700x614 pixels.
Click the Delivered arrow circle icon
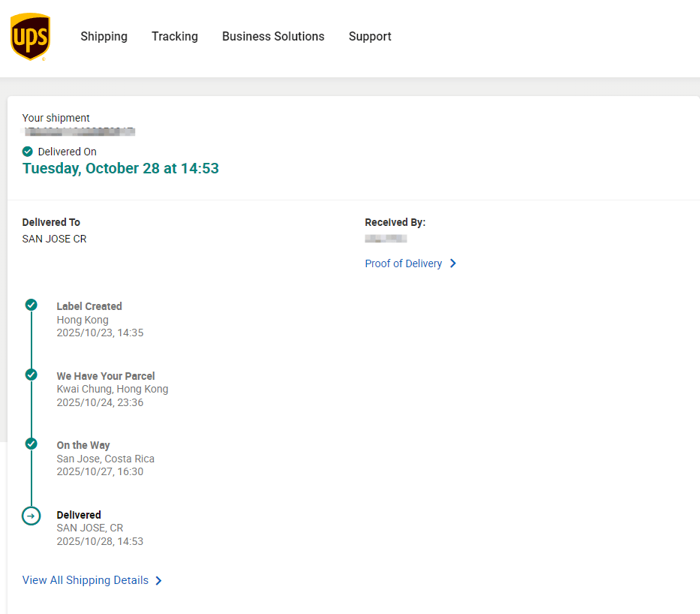tap(31, 516)
